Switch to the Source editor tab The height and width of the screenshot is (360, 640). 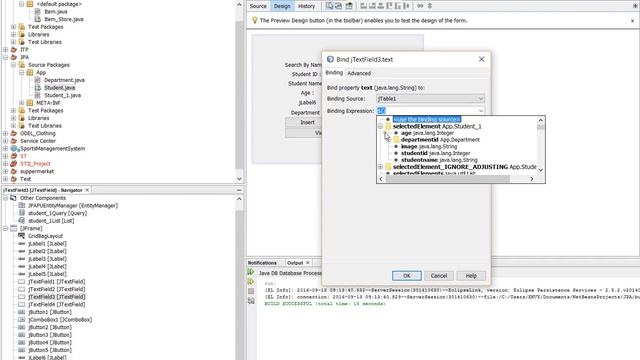258,6
